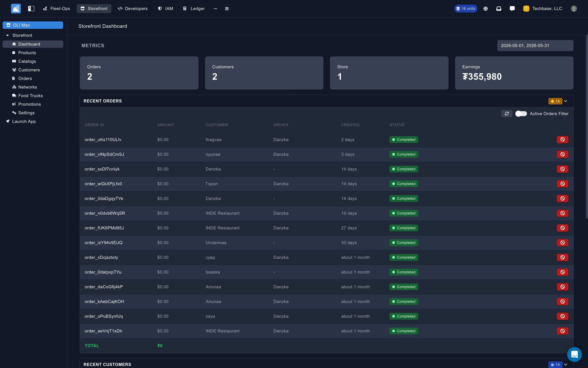Open the Ledger tab
588x368 pixels.
click(x=194, y=9)
